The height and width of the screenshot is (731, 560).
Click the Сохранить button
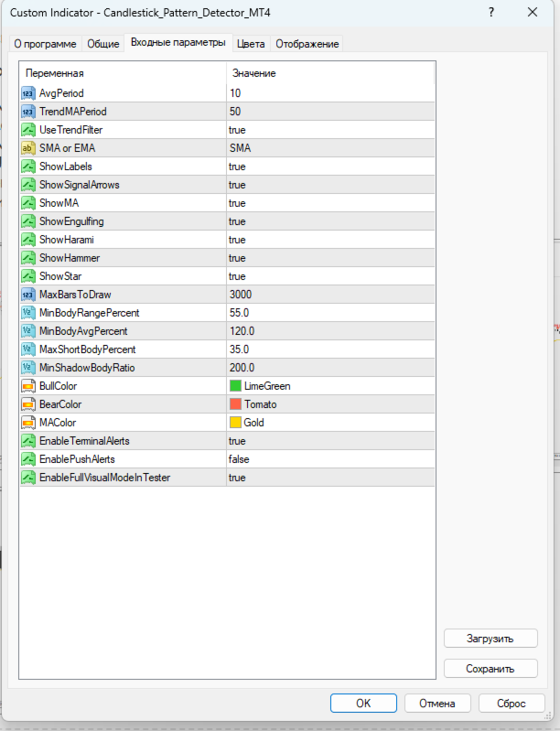pos(490,669)
